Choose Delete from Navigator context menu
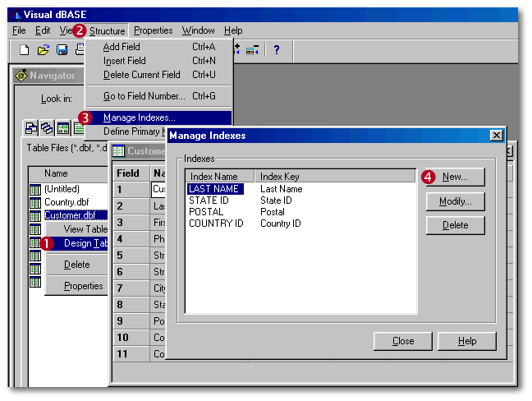532x401 pixels. point(77,265)
